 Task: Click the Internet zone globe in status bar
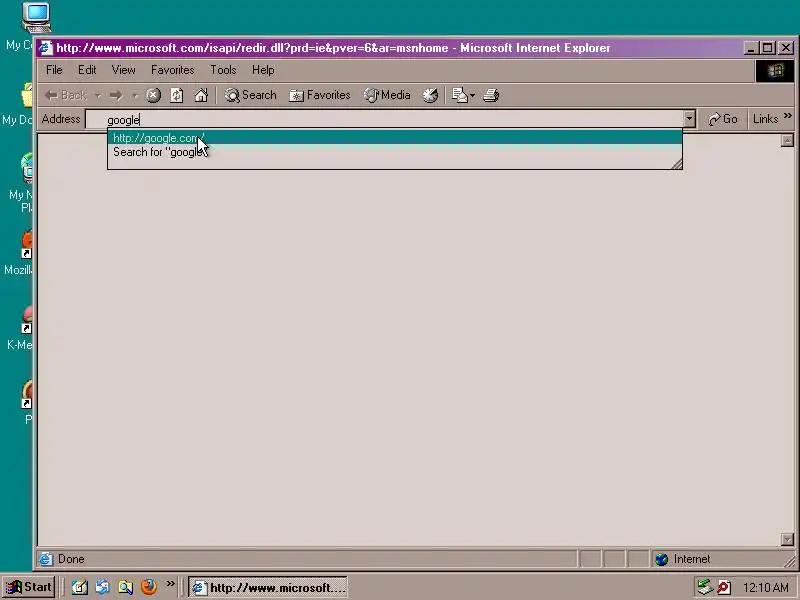point(662,560)
